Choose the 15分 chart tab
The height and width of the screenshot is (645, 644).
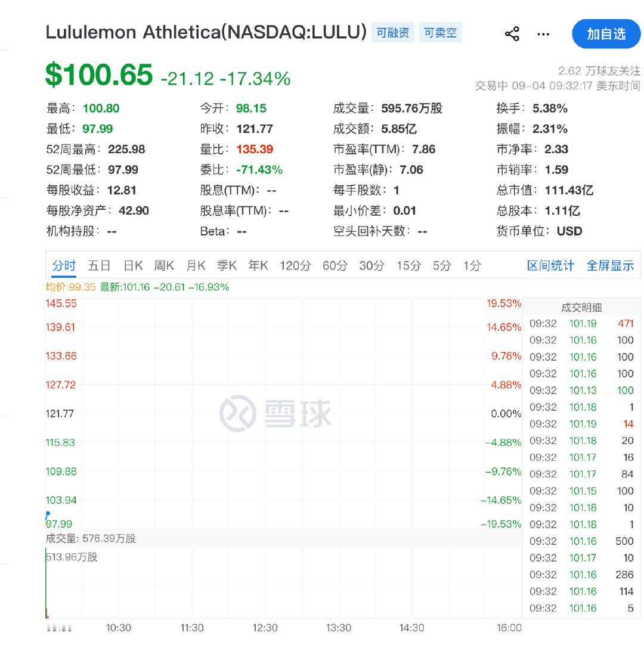[x=408, y=265]
